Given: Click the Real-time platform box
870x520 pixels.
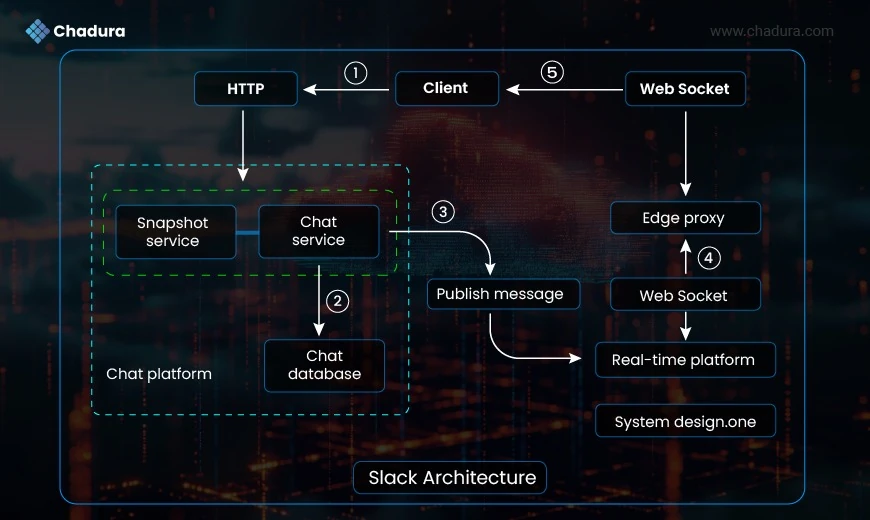Looking at the screenshot, I should tap(685, 360).
